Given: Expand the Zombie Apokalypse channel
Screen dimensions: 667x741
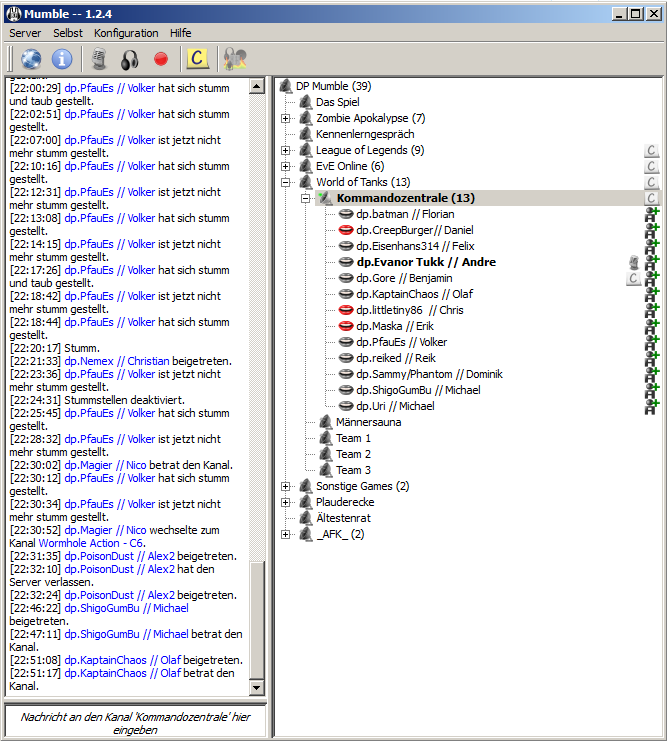Looking at the screenshot, I should pyautogui.click(x=286, y=118).
